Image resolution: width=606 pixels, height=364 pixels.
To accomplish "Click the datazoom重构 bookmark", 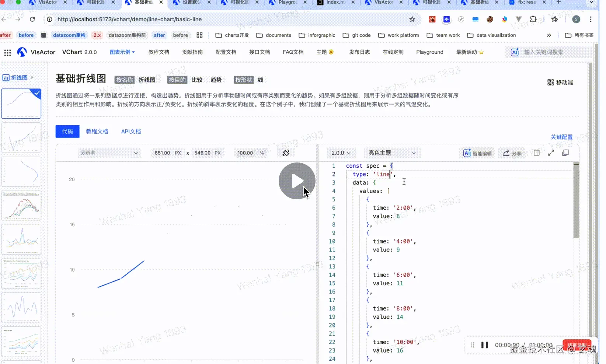I will click(69, 35).
